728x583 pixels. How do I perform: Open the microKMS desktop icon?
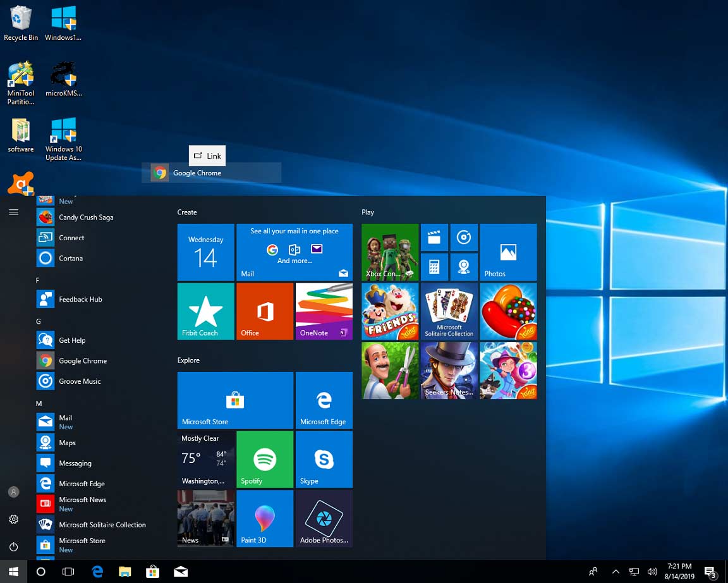[x=64, y=79]
